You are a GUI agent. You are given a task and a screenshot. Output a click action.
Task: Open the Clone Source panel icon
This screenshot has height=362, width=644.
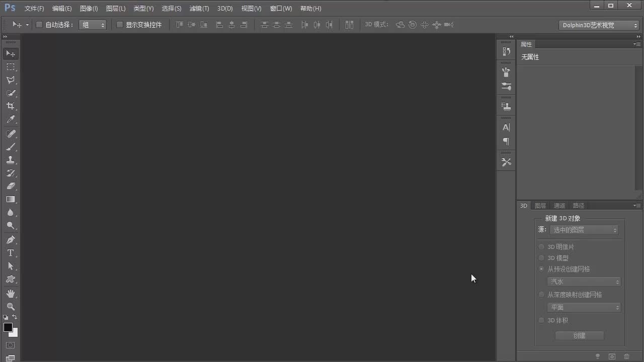point(506,106)
